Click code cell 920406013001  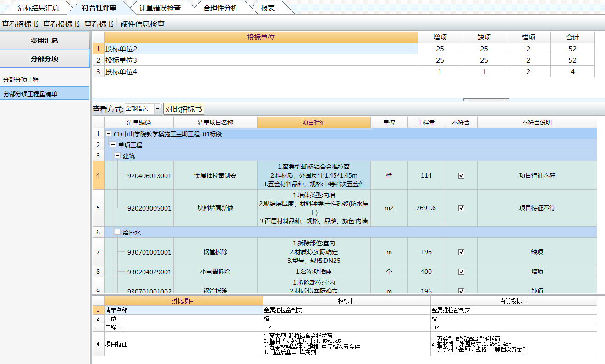click(149, 175)
